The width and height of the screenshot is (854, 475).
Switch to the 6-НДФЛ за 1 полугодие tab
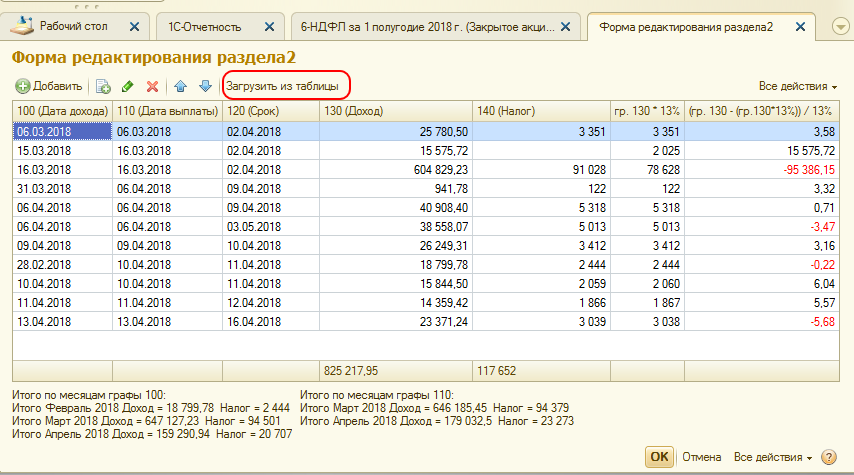coord(430,27)
